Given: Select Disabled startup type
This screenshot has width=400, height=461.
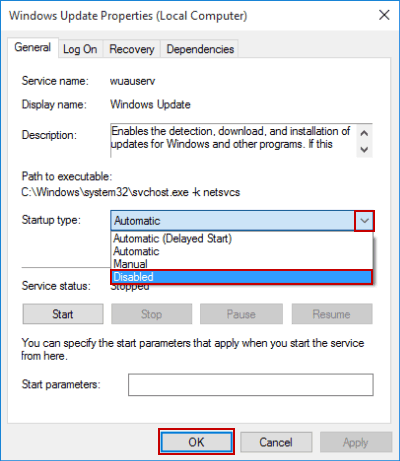Looking at the screenshot, I should (x=242, y=277).
